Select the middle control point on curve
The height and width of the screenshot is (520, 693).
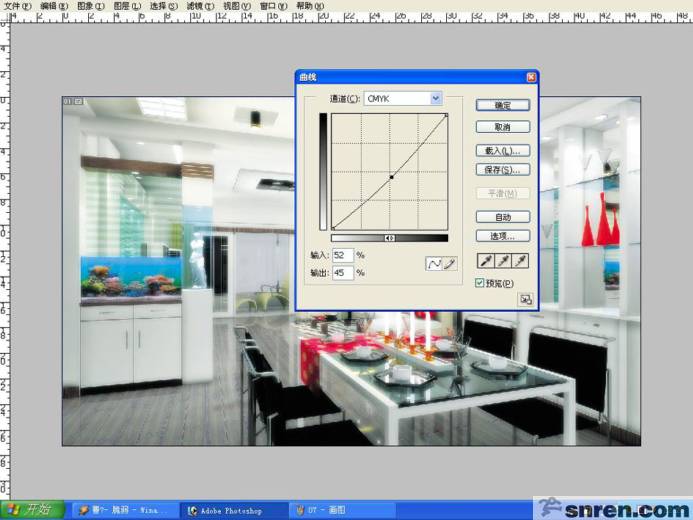(392, 177)
